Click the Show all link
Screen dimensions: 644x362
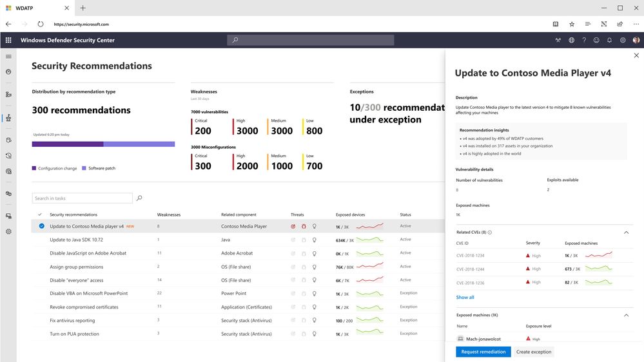coord(465,297)
